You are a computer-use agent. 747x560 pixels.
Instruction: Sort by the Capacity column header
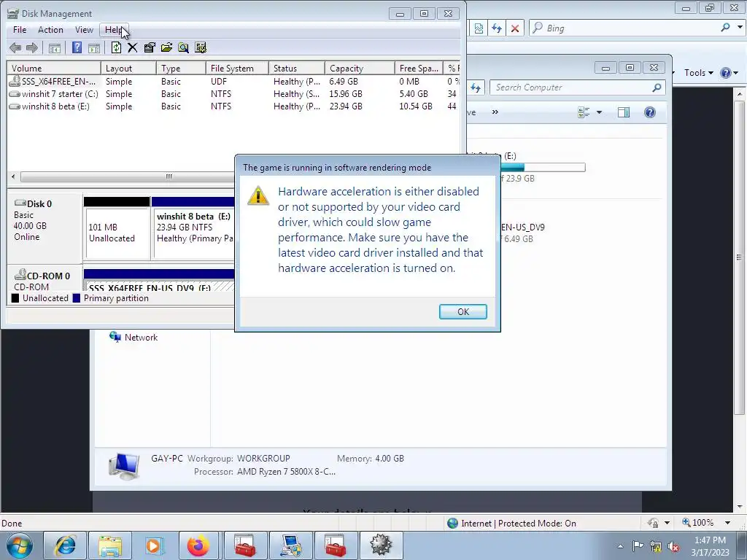(x=360, y=68)
